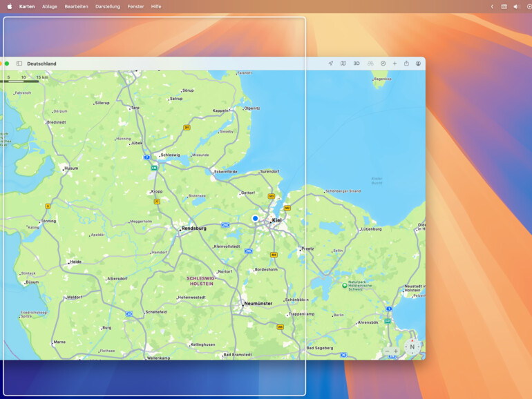
Task: Select the Nortorf label
Action: click(225, 271)
